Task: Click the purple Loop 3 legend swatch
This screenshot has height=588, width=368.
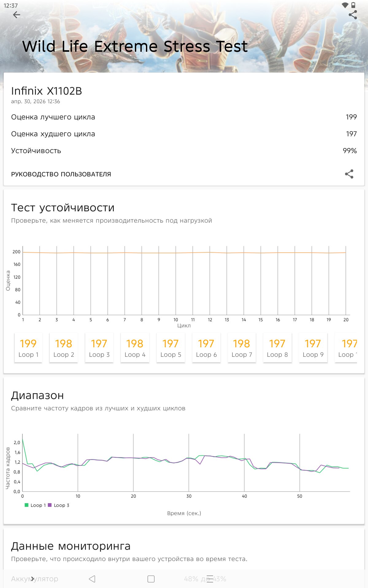Action: [x=50, y=505]
